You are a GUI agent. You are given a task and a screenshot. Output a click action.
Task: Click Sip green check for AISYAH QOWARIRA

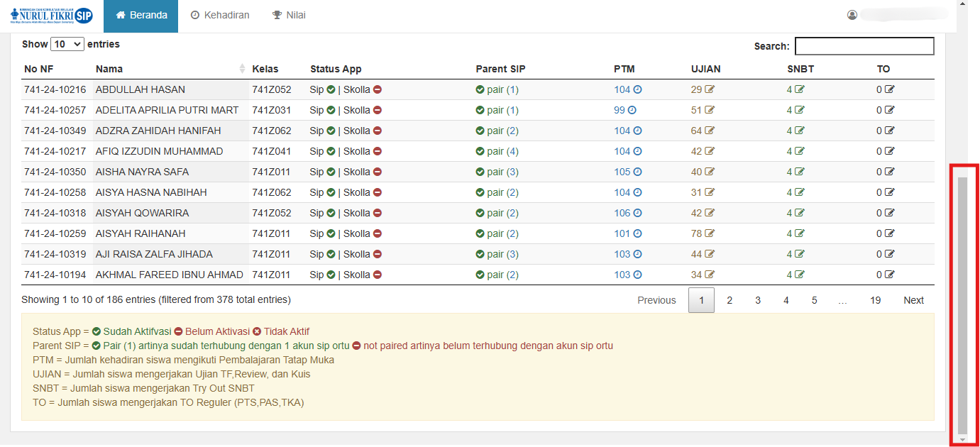(331, 214)
